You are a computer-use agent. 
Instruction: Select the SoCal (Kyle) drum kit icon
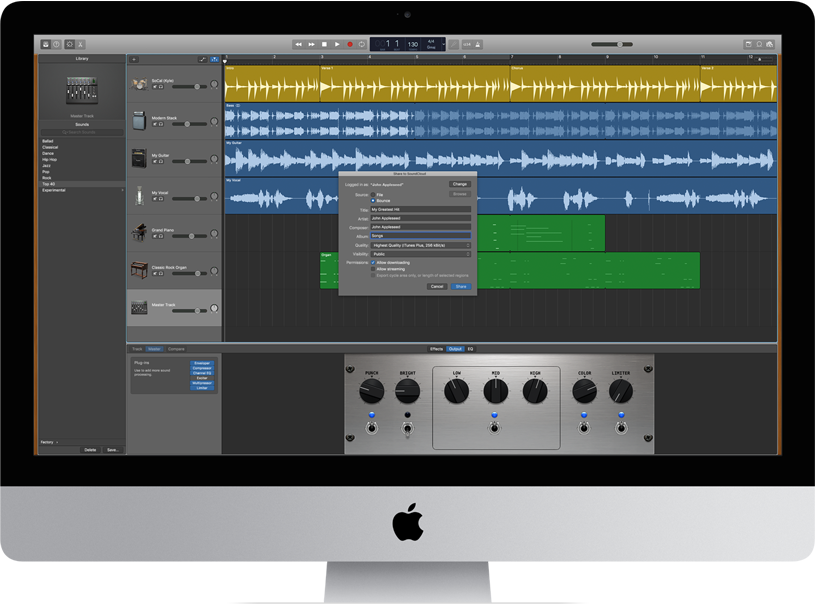point(139,84)
